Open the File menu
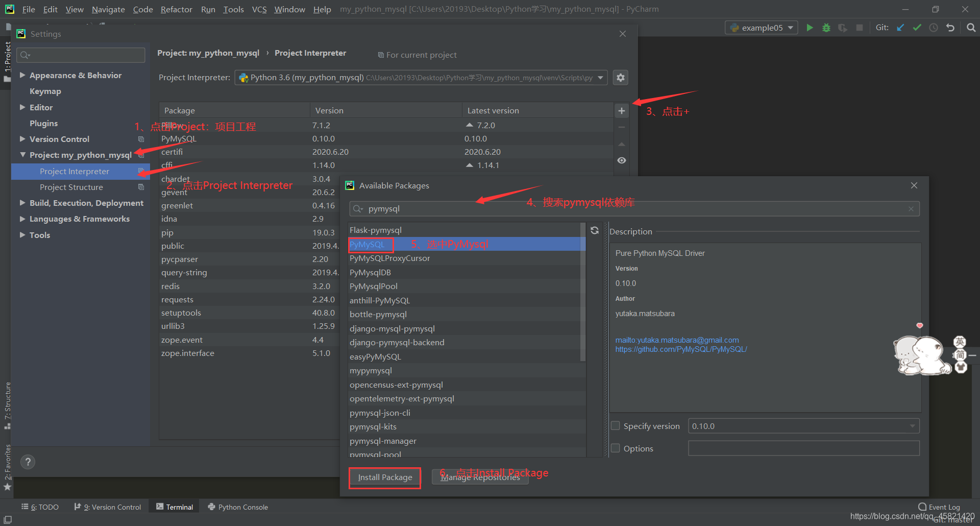Viewport: 980px width, 526px height. (29, 9)
